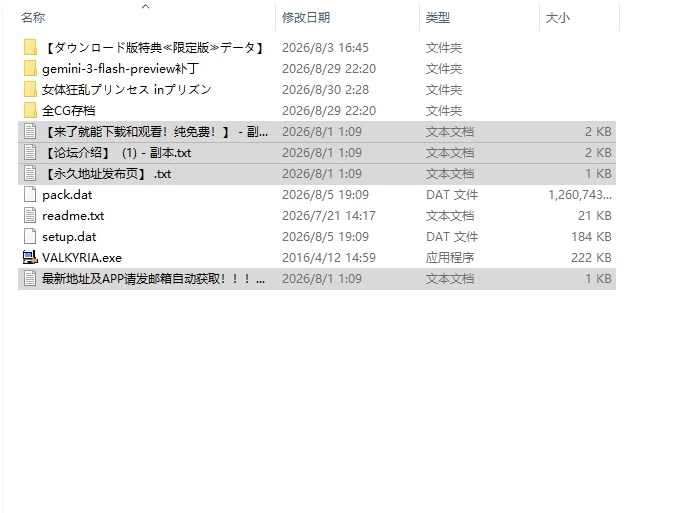The height and width of the screenshot is (513, 689).
Task: Click DAT 文件 type of setup.dat
Action: (x=452, y=236)
